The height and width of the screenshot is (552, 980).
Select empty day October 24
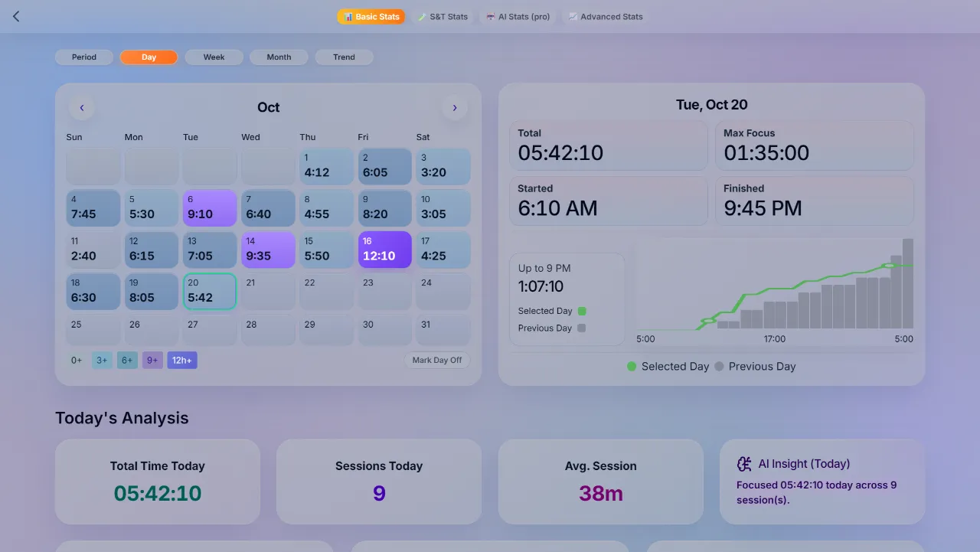[x=443, y=292]
